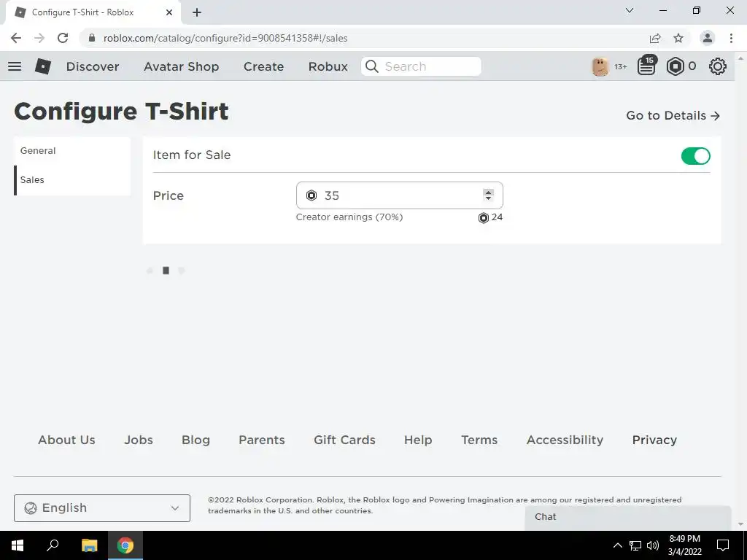Select the General sidebar tab

(x=72, y=151)
